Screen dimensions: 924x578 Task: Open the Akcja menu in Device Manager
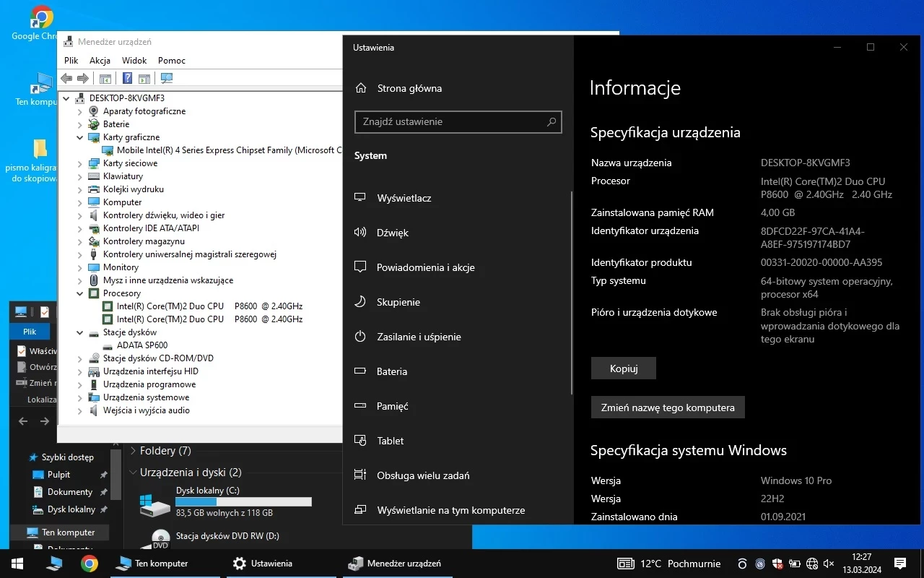click(100, 61)
